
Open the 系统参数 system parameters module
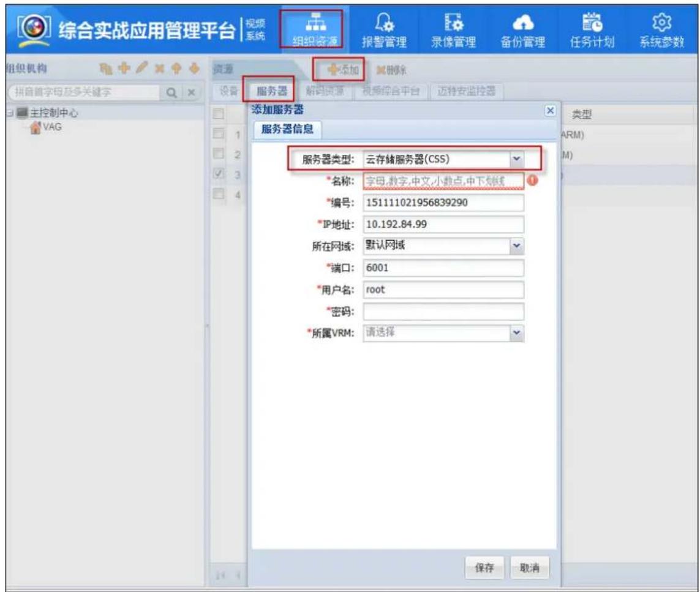click(x=661, y=29)
